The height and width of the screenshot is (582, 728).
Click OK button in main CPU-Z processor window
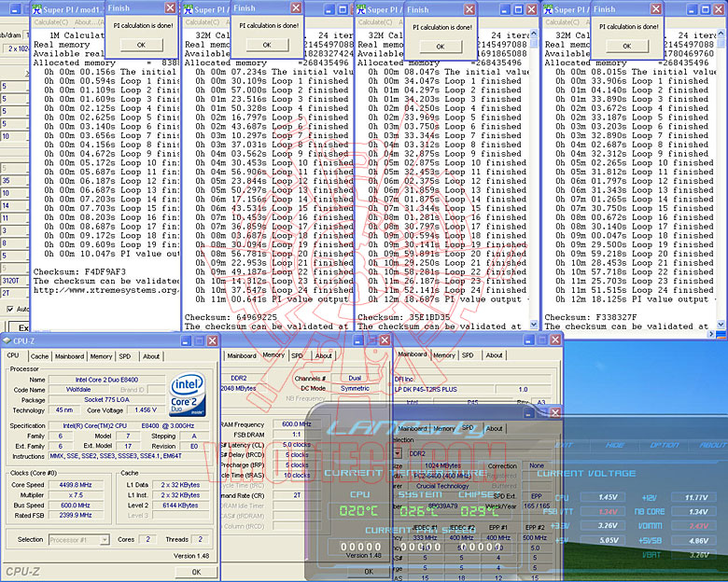(196, 572)
